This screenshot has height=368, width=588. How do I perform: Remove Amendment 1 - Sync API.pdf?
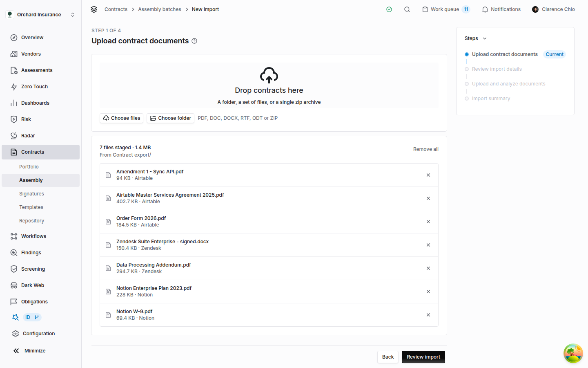tap(428, 175)
